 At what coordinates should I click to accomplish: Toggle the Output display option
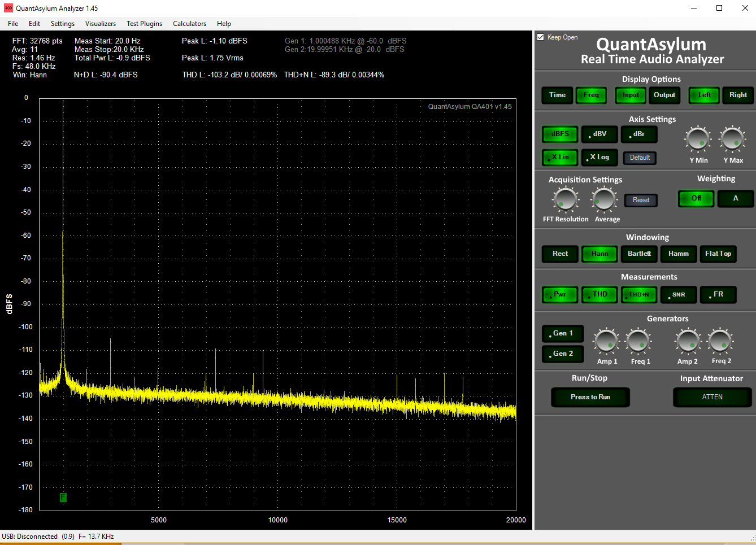coord(664,95)
